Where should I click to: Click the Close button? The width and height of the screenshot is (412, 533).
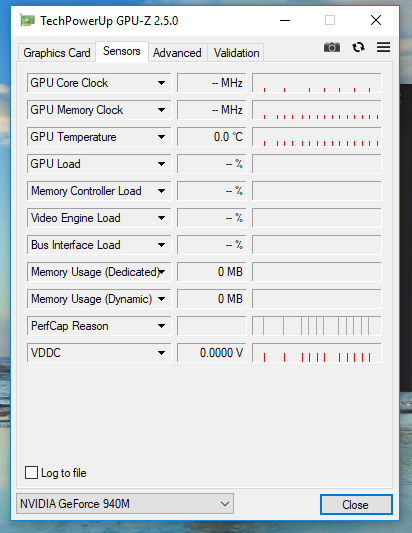pos(356,504)
